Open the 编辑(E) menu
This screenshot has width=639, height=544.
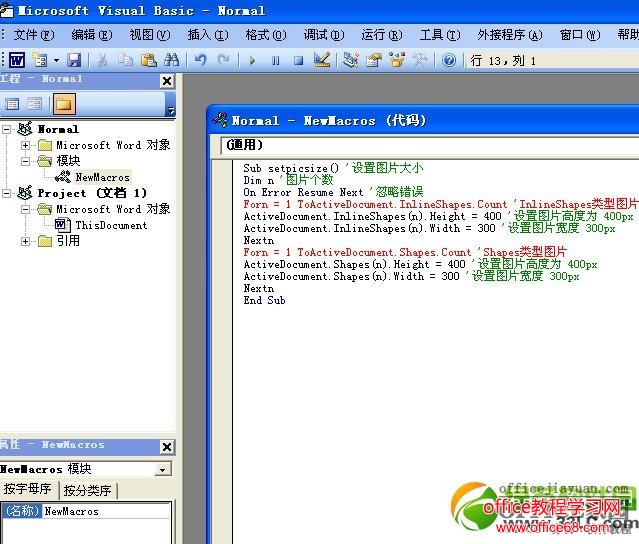pos(92,35)
